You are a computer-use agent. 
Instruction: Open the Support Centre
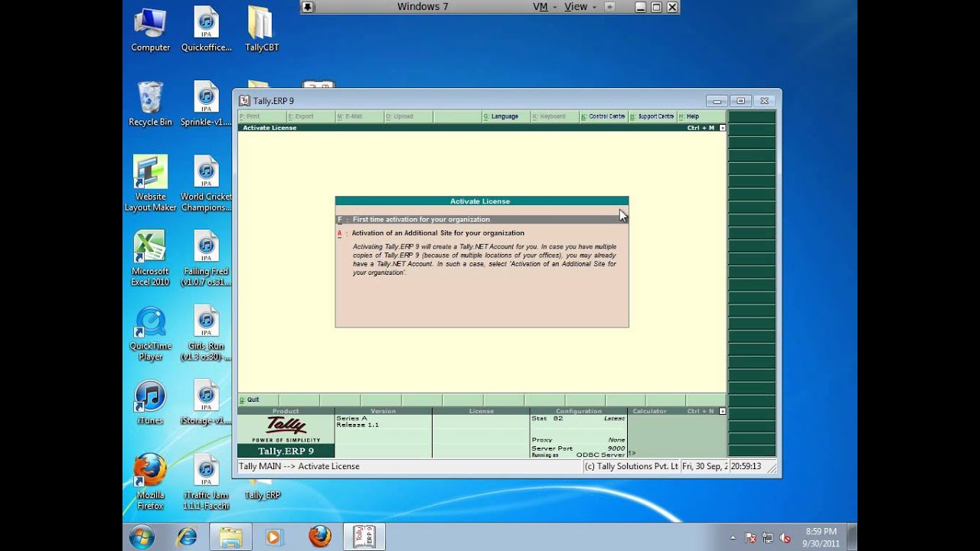coord(652,116)
